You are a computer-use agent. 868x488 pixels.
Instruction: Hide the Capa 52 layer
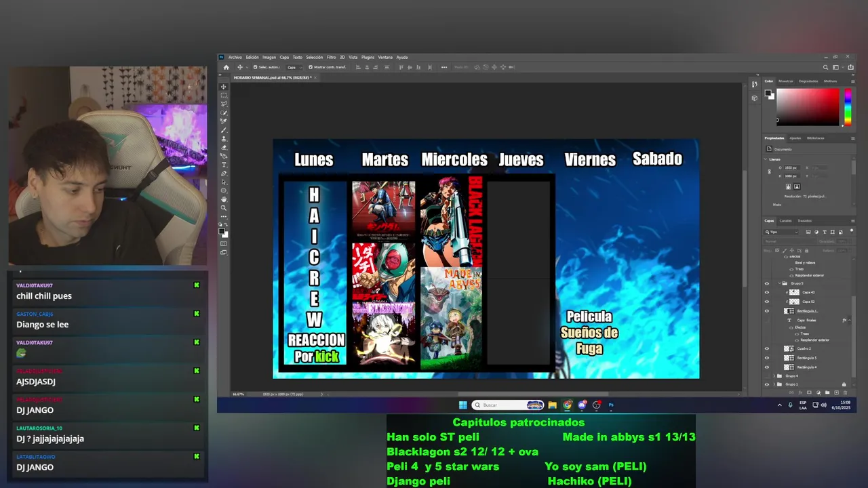pos(767,302)
